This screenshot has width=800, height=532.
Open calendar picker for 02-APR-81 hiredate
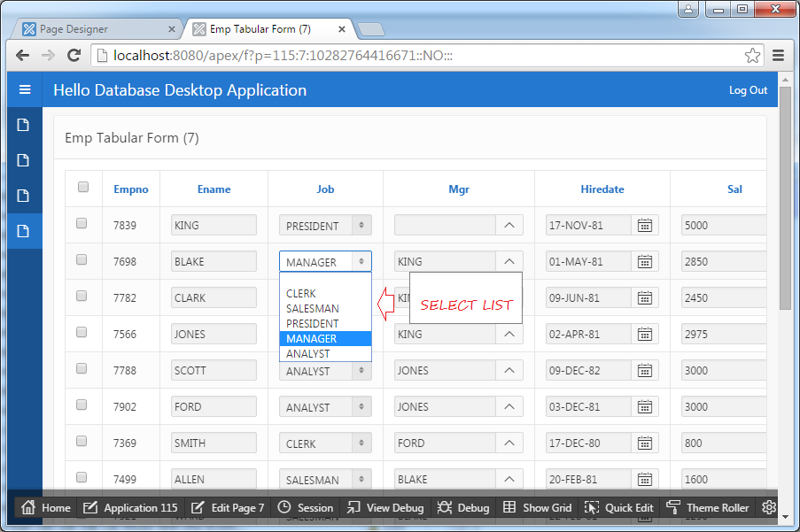click(x=645, y=335)
